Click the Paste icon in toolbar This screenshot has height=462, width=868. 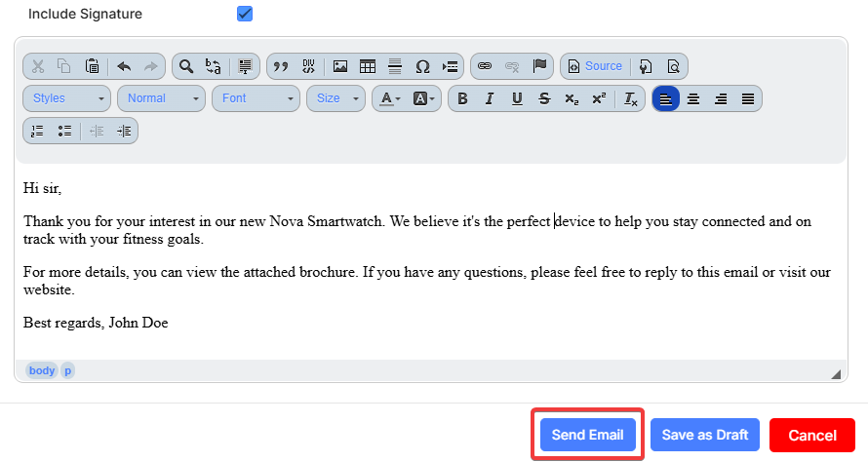tap(92, 66)
